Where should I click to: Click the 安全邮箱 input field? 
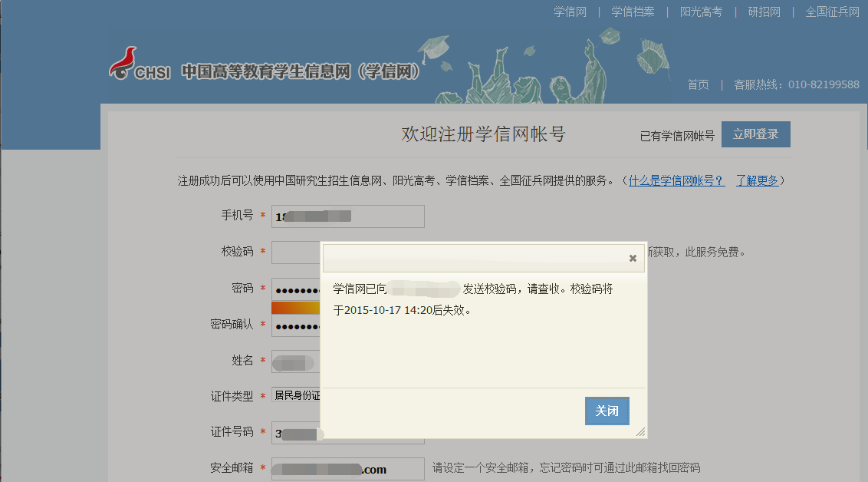click(x=347, y=469)
